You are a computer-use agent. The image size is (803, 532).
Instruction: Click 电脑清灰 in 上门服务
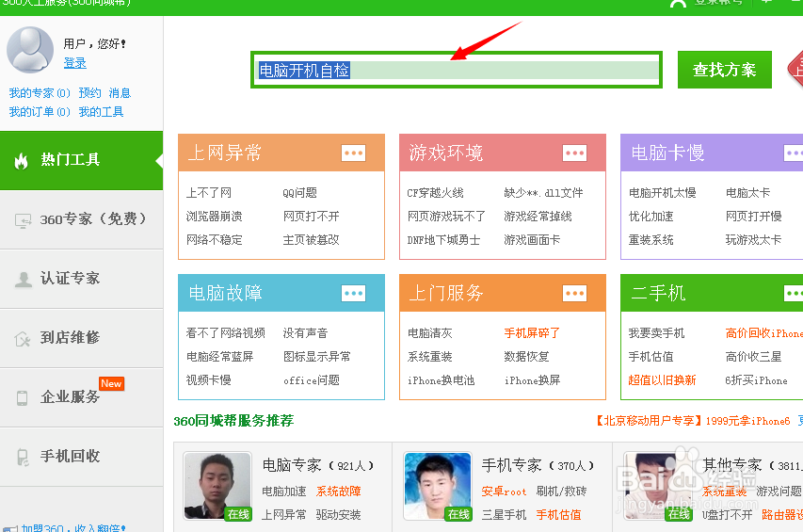pos(429,333)
